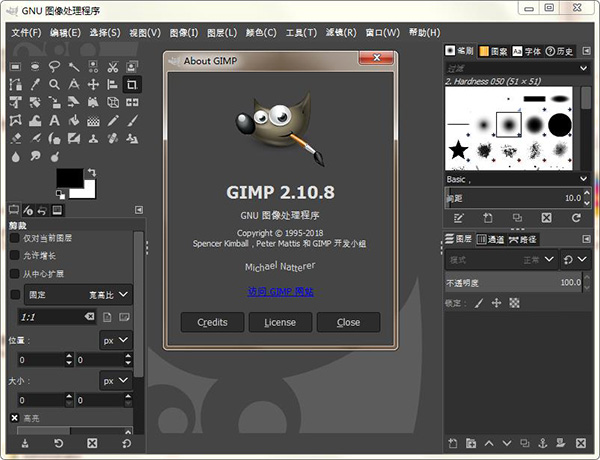This screenshot has height=460, width=600.
Task: Open the layer 模式 dropdown
Action: pyautogui.click(x=502, y=260)
